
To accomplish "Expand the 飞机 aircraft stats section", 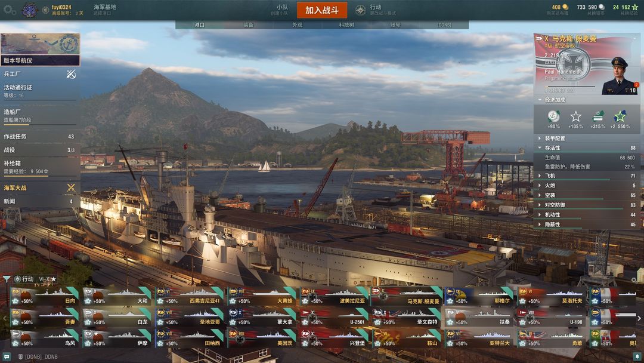I will pyautogui.click(x=587, y=176).
